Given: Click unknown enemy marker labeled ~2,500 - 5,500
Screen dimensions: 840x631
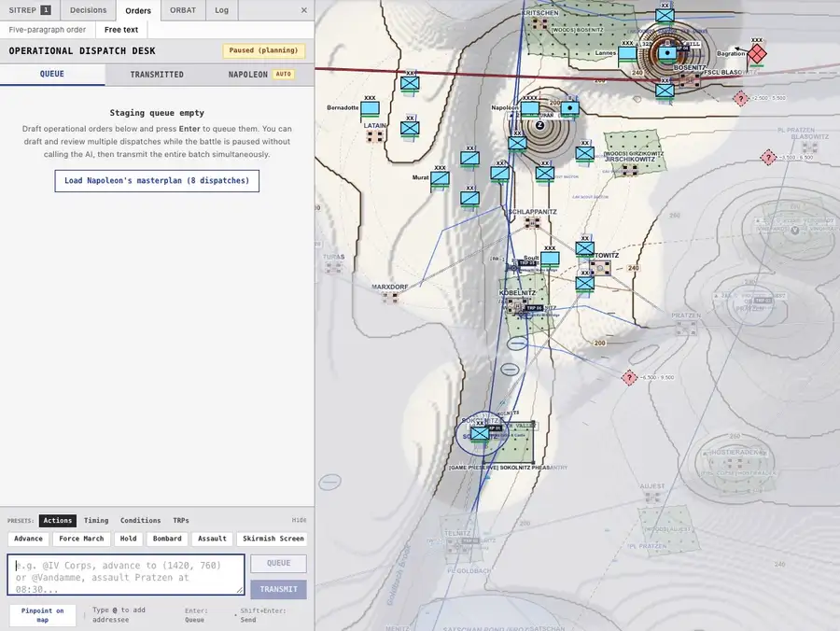Looking at the screenshot, I should coord(741,98).
